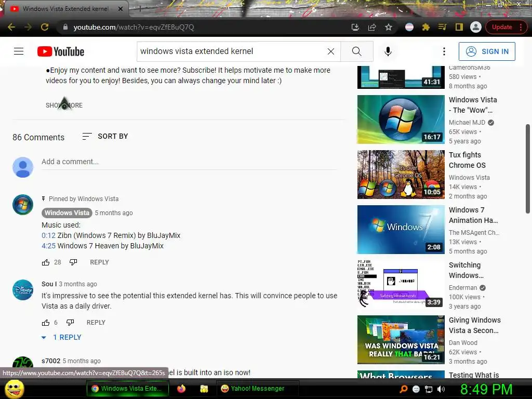532x399 pixels.
Task: Click the tray network icon
Action: click(429, 389)
